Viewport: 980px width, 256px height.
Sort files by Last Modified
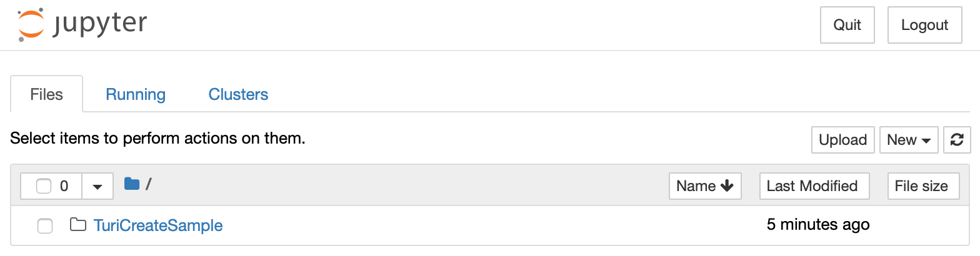tap(814, 186)
